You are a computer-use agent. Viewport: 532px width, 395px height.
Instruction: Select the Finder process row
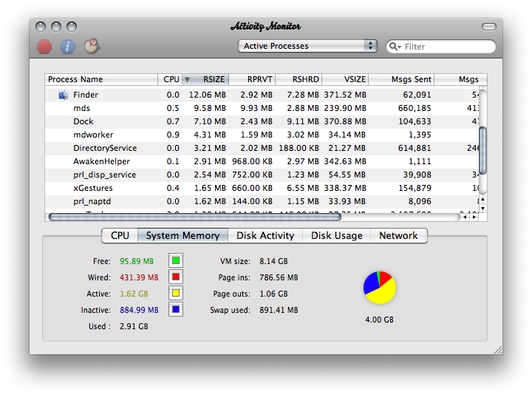click(x=262, y=95)
